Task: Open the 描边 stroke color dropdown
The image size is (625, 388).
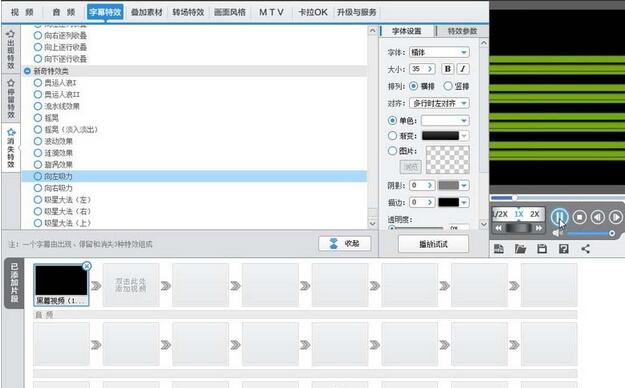Action: (x=464, y=203)
